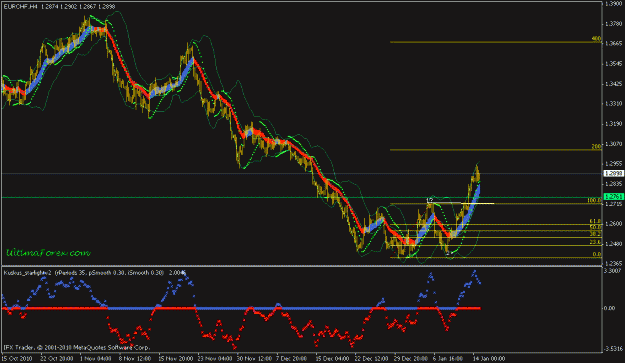The image size is (625, 363).
Task: Click the 7 Dec 20:00 time label
Action: 291,358
